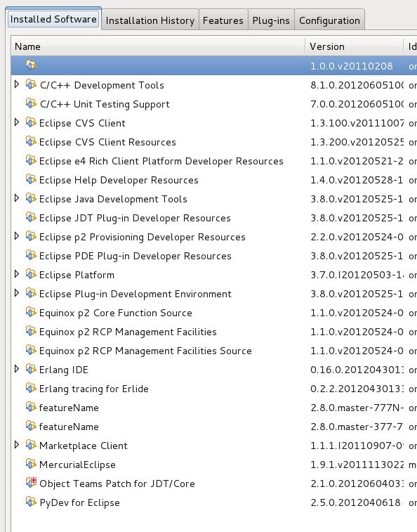Click the Eclipse e4 Rich Client Platform icon

(x=31, y=160)
